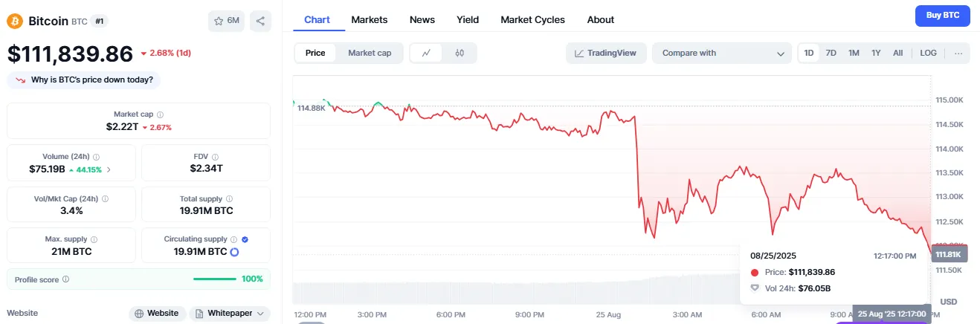Click the Buy BTC button

[942, 16]
